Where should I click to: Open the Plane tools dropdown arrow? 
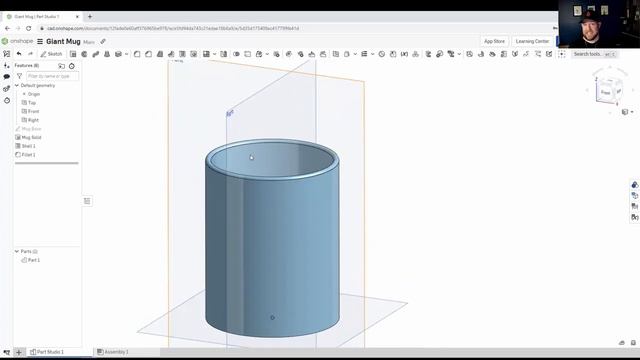(355, 54)
